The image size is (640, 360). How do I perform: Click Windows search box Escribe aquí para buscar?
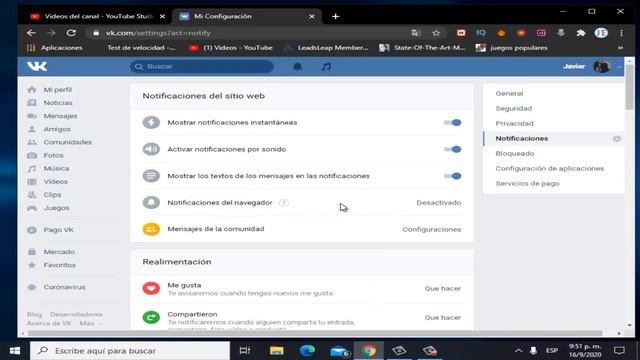click(x=130, y=351)
